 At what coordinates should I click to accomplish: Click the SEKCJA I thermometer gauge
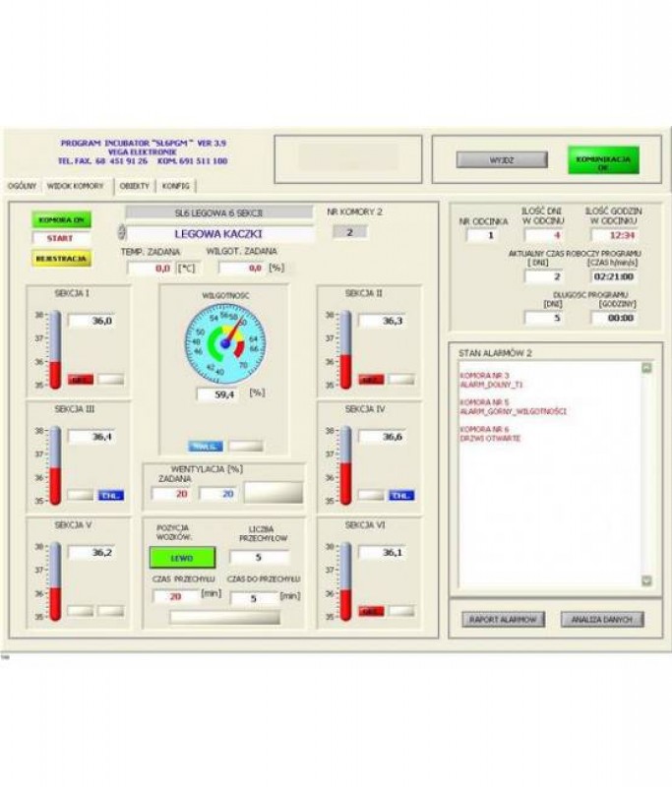[55, 350]
